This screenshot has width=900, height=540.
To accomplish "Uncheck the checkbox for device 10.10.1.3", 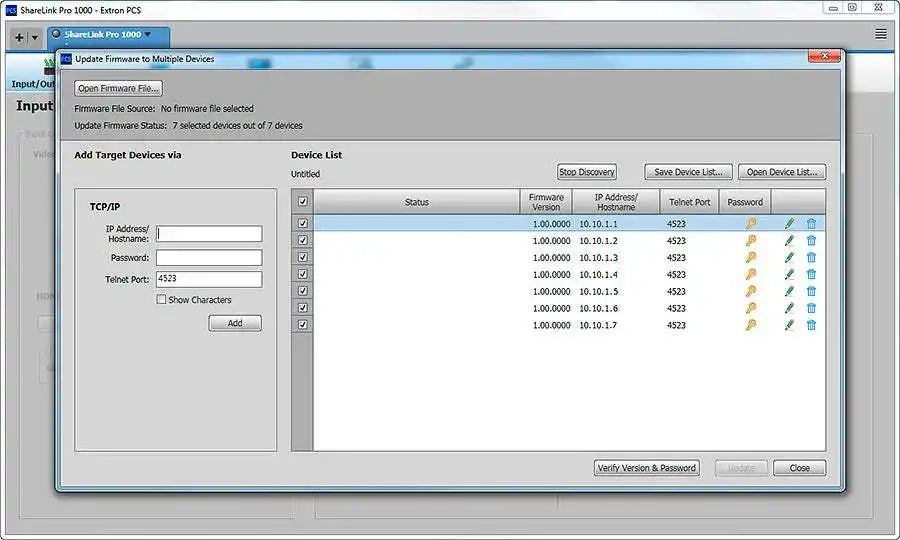I will [x=303, y=258].
